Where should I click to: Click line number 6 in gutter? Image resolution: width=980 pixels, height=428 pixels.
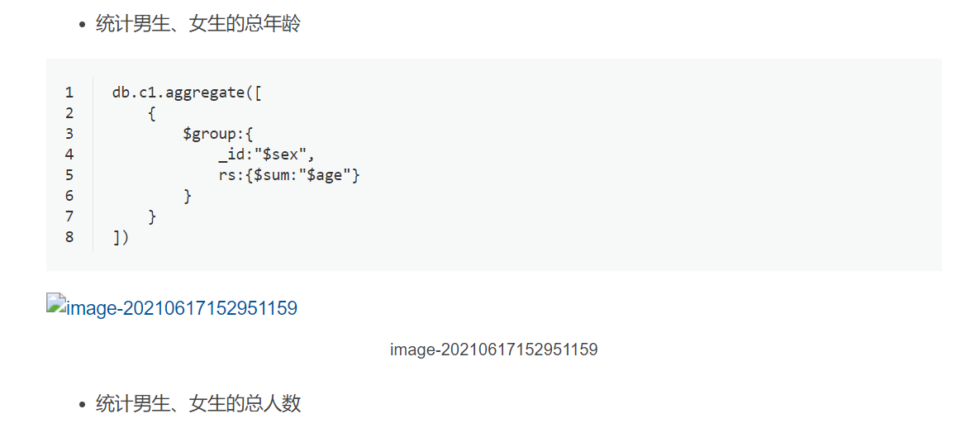[69, 196]
